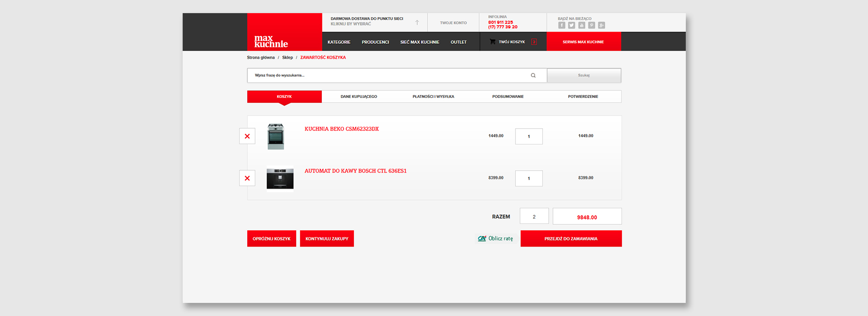
Task: Select the Dane kupującego step tab
Action: tap(359, 97)
